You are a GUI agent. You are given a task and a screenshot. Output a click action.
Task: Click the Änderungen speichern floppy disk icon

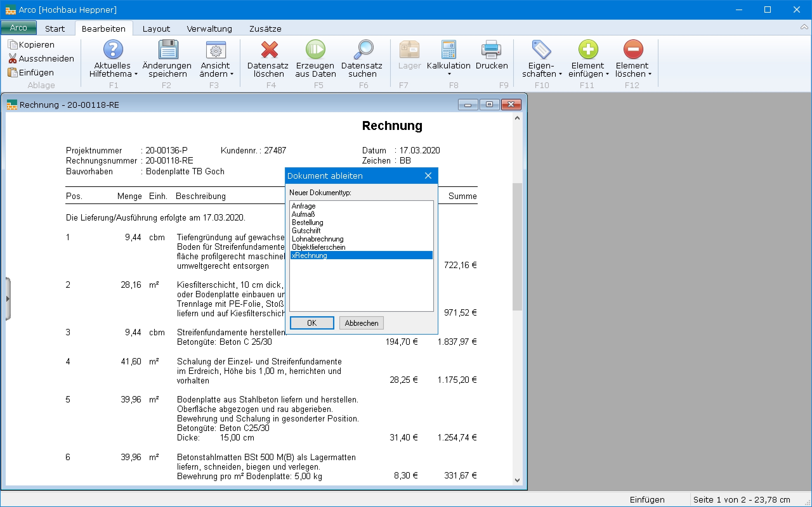(x=168, y=49)
